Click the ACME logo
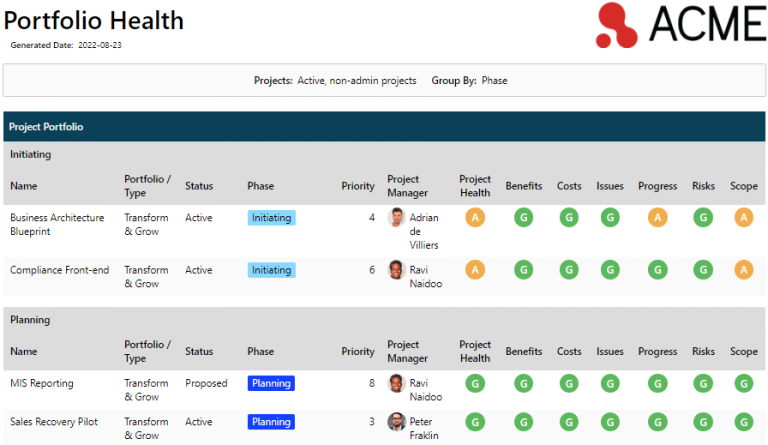The height and width of the screenshot is (445, 768). pos(678,25)
